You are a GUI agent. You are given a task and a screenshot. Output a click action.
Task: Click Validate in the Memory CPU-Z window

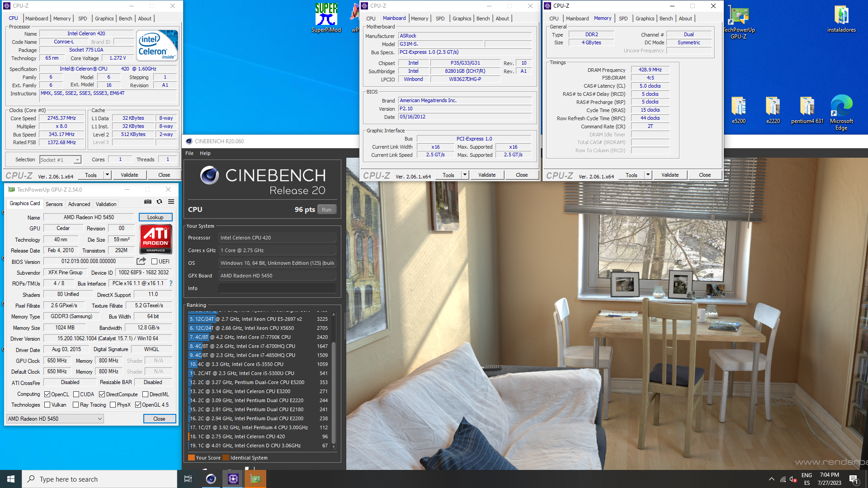[670, 175]
